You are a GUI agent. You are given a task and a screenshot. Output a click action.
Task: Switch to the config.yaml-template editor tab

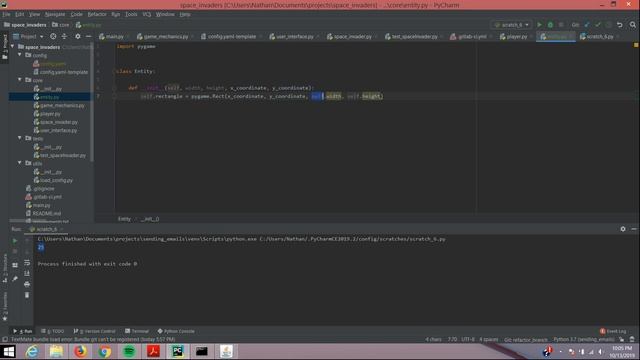click(231, 36)
